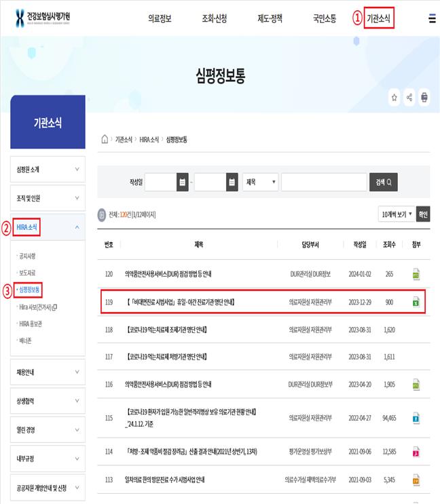Click the share icon
This screenshot has width=440, height=504.
409,98
